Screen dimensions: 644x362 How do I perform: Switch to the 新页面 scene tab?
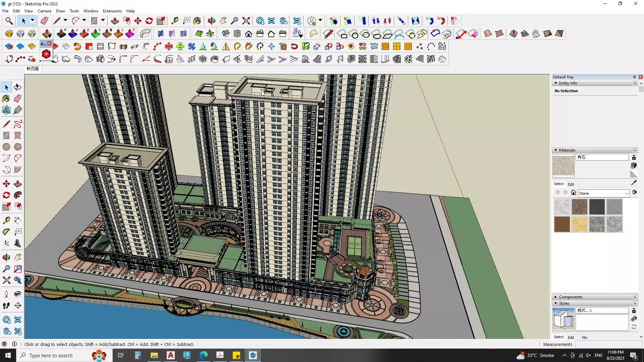click(x=33, y=69)
